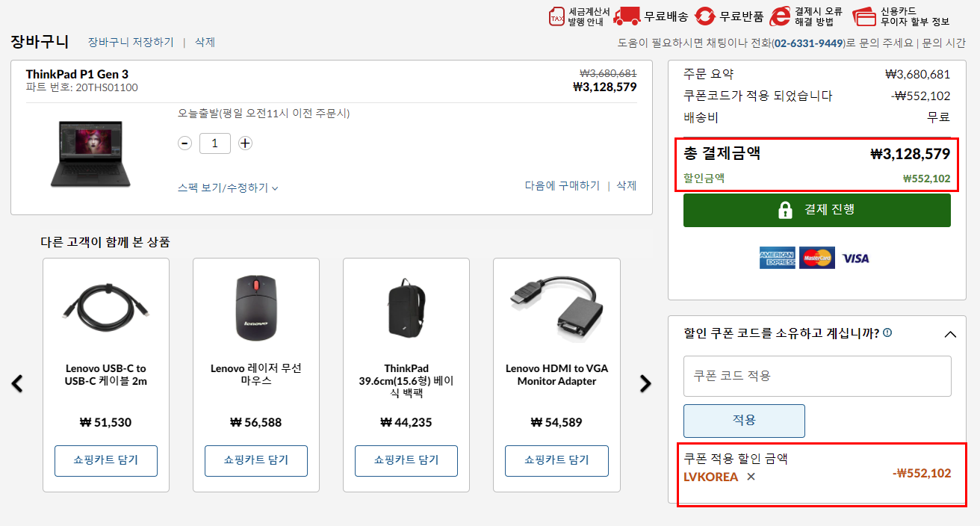Add ThinkPad 15.6 backpack to cart
This screenshot has height=526, width=980.
406,460
